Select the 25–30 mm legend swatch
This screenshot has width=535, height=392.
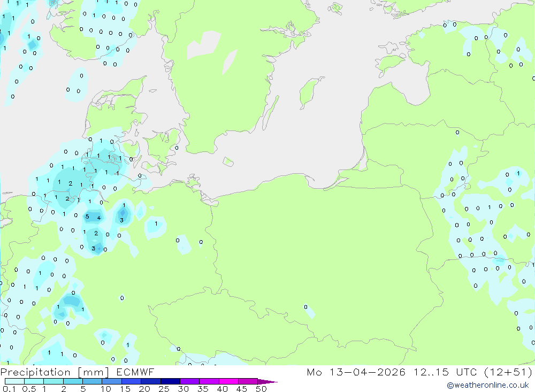point(170,381)
